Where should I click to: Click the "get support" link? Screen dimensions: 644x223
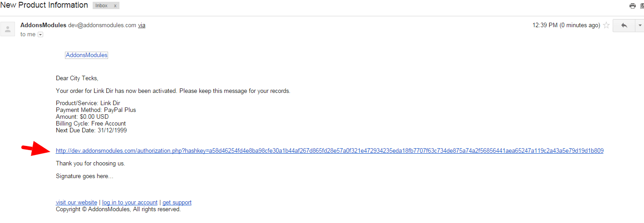177,203
